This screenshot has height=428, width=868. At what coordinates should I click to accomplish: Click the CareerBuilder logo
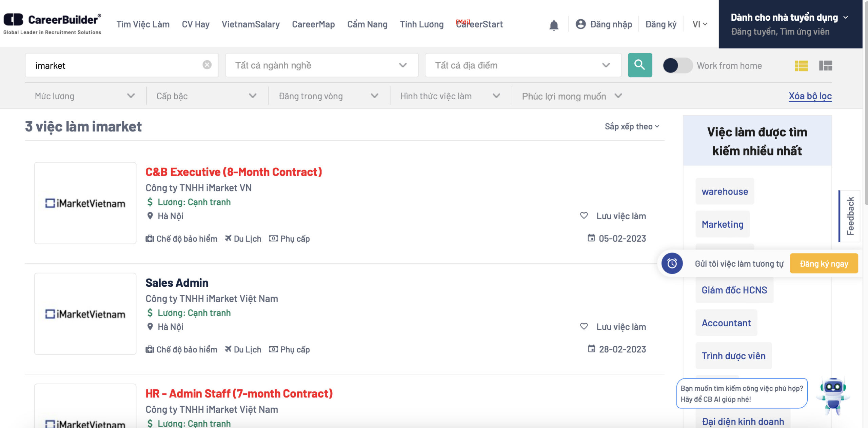pos(52,24)
